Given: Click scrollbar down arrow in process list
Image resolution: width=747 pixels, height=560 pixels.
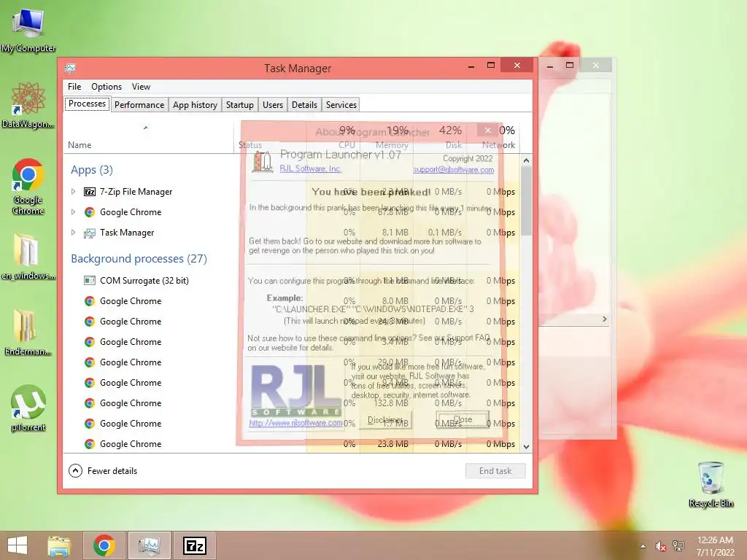Looking at the screenshot, I should click(x=526, y=447).
